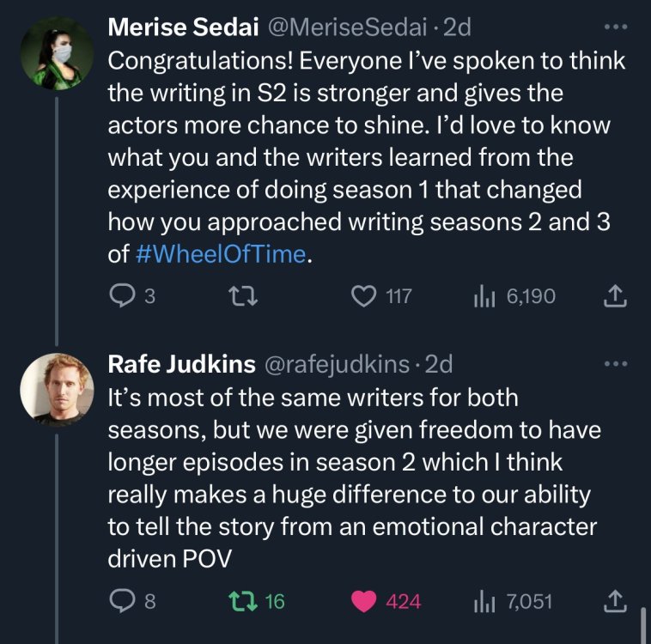View analytics for Rafe Judkins' tweet
The height and width of the screenshot is (644, 651).
484,602
